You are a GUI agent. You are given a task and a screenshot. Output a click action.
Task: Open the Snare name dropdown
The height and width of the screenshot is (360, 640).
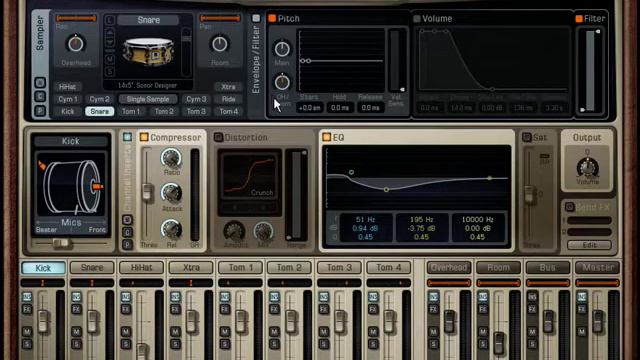click(148, 20)
